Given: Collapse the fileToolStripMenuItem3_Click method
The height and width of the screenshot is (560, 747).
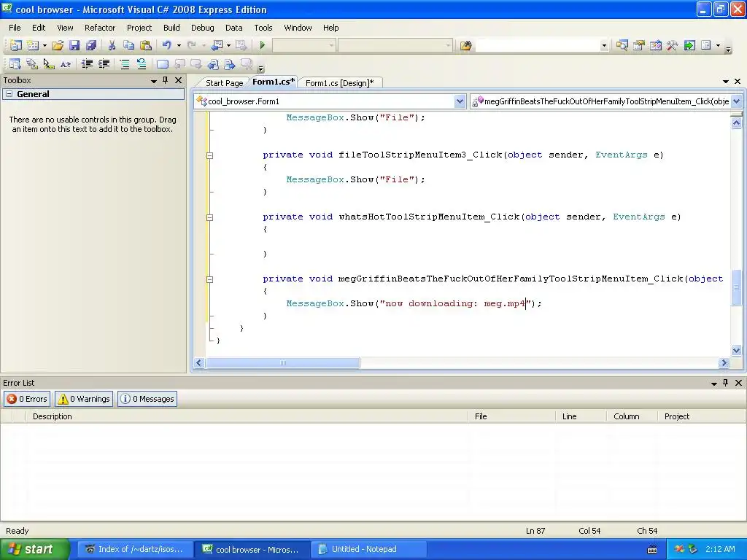Looking at the screenshot, I should pos(209,155).
